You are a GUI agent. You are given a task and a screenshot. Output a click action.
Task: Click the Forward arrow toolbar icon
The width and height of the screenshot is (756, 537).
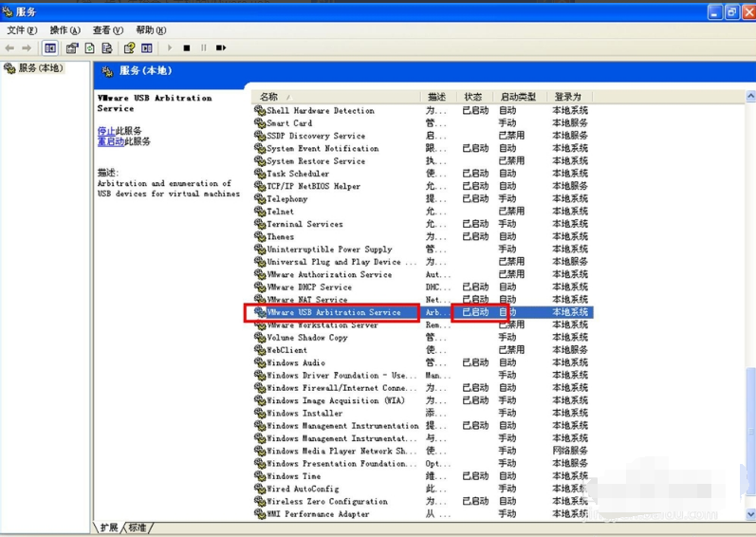(27, 47)
